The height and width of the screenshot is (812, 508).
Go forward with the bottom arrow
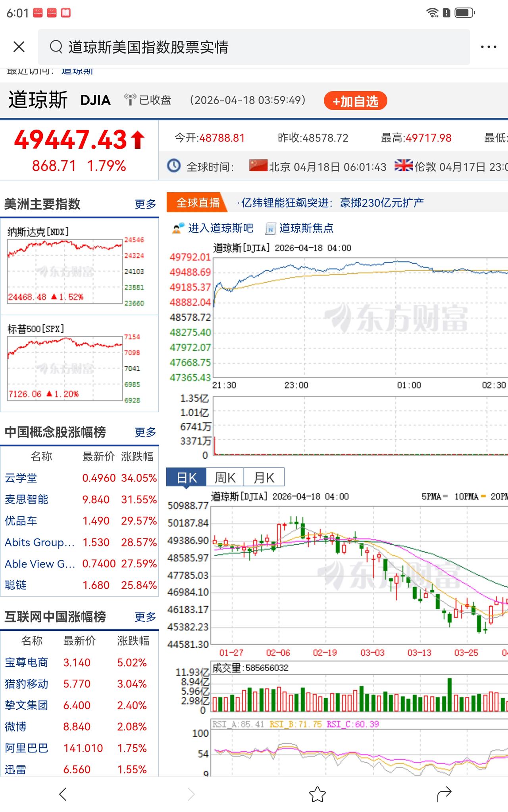pos(191,794)
